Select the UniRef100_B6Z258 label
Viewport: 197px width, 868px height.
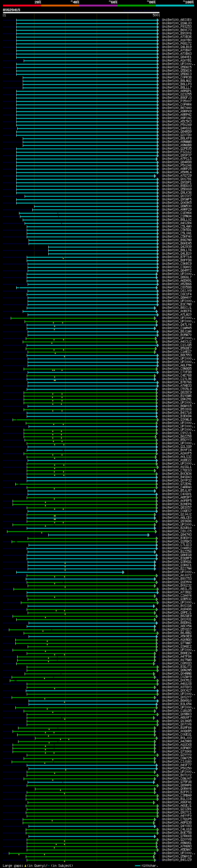pos(177,437)
